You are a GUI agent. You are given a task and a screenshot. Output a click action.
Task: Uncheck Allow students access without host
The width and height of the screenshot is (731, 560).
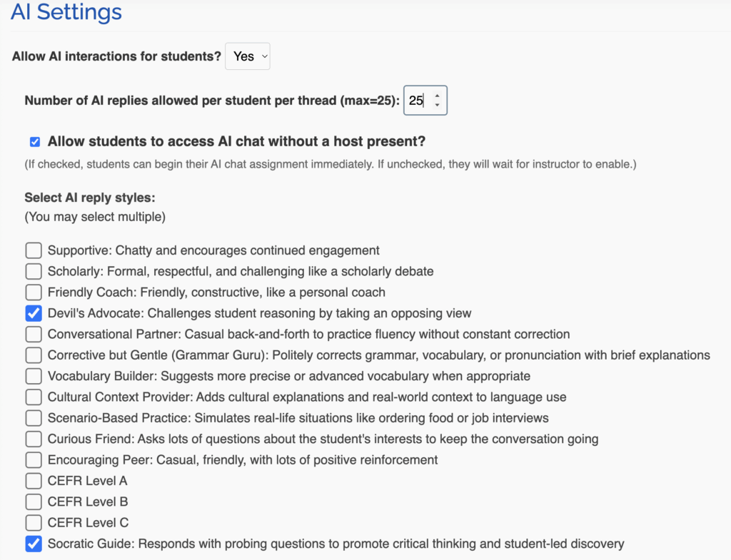(35, 142)
